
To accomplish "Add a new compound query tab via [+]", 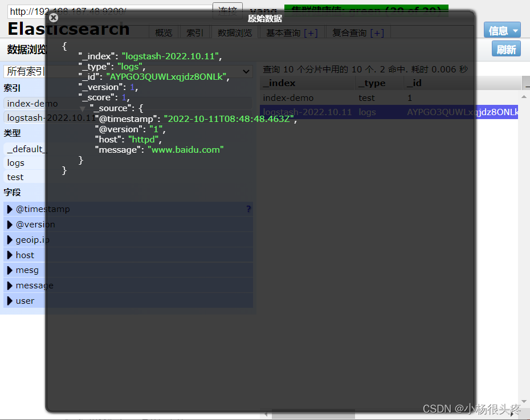I will point(377,33).
